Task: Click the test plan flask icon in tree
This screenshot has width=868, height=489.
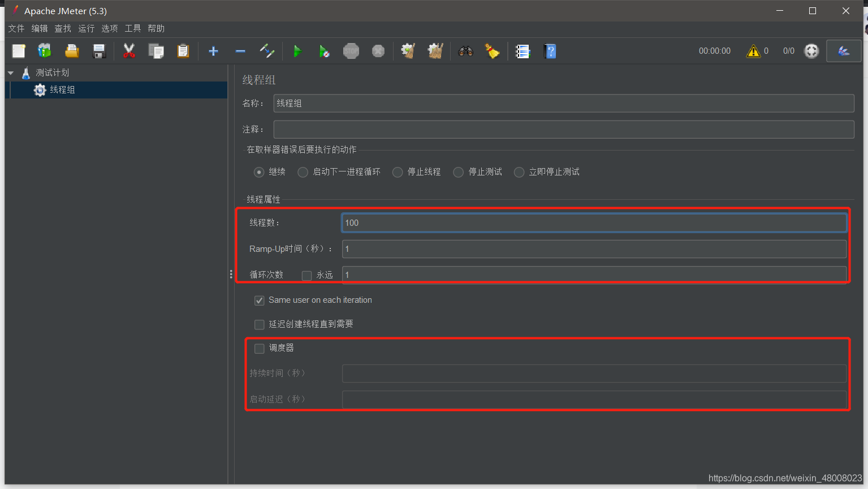Action: 25,72
